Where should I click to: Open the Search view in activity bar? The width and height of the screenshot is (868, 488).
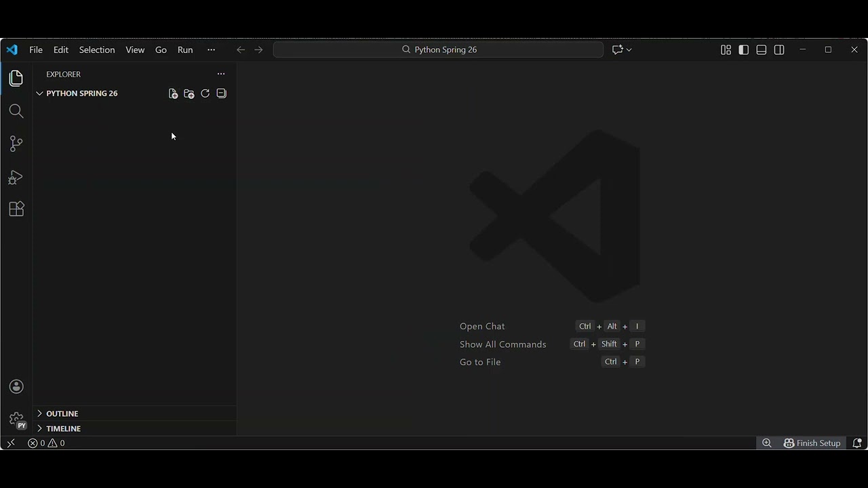(16, 111)
